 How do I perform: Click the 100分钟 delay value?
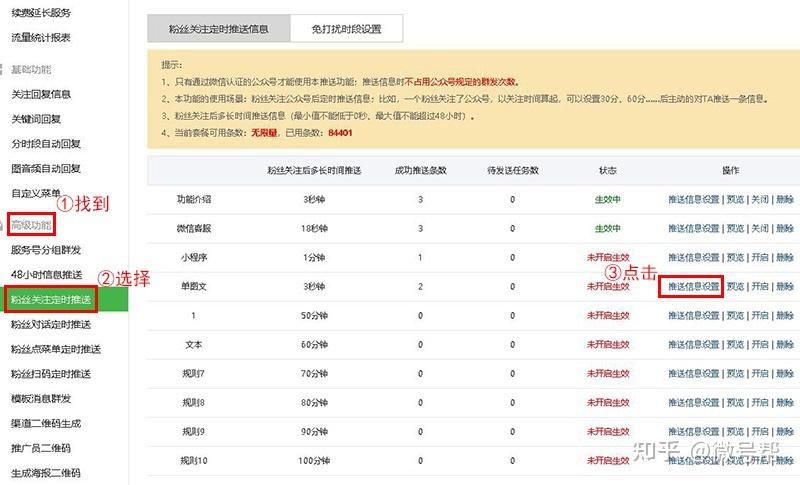pyautogui.click(x=314, y=461)
